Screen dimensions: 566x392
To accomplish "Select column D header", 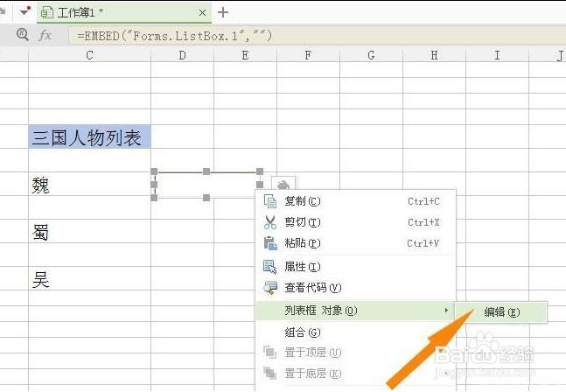I will (x=182, y=55).
